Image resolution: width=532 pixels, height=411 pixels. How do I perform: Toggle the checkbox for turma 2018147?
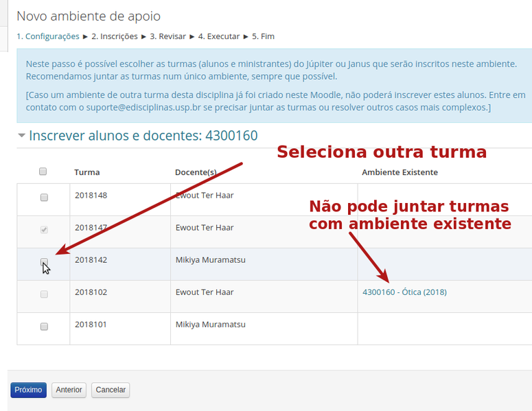44,230
